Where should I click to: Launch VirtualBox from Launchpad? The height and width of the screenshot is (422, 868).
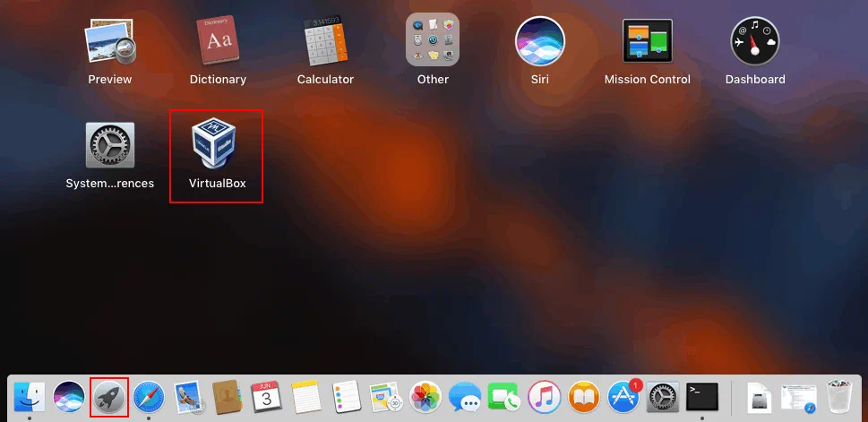tap(216, 146)
